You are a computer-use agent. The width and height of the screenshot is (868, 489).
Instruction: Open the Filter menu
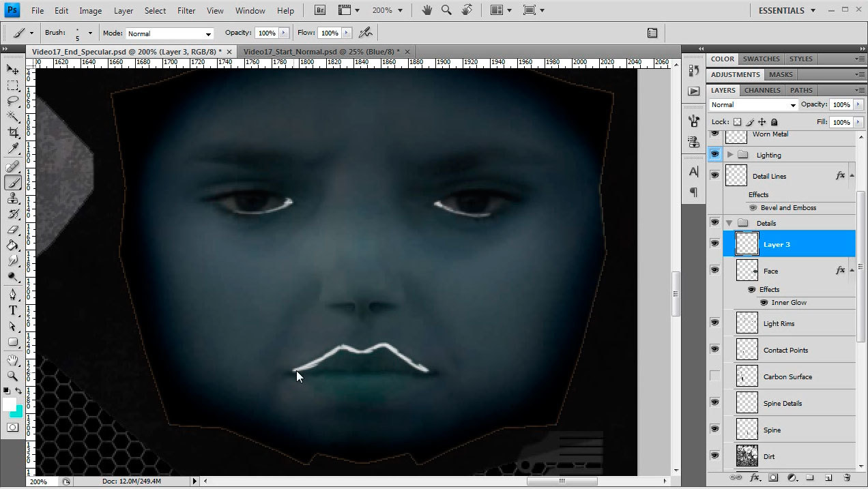pyautogui.click(x=186, y=10)
